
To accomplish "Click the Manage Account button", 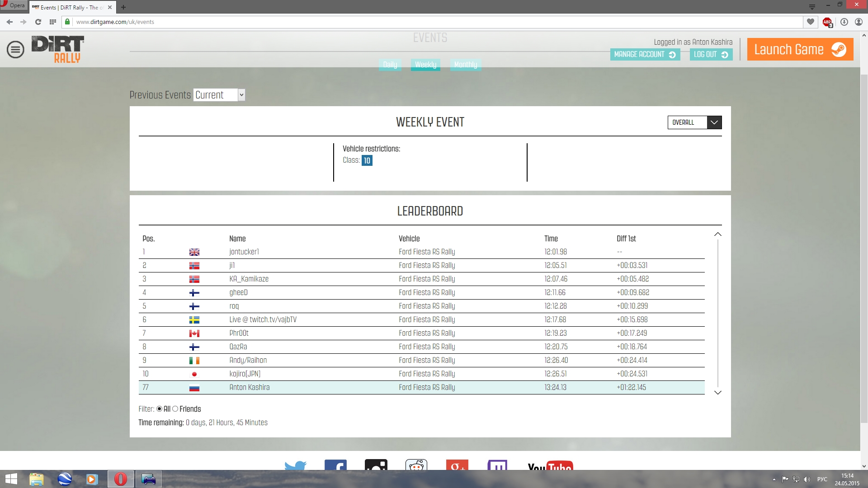I will [645, 54].
